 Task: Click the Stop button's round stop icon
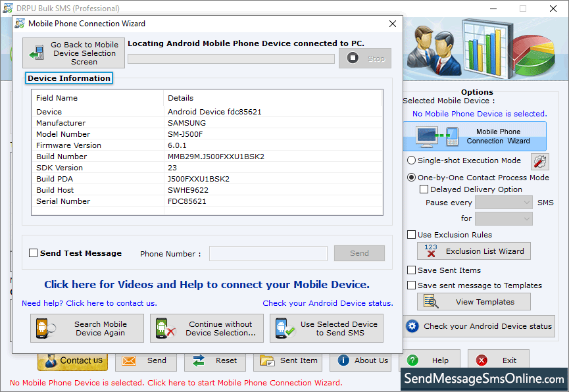(353, 58)
